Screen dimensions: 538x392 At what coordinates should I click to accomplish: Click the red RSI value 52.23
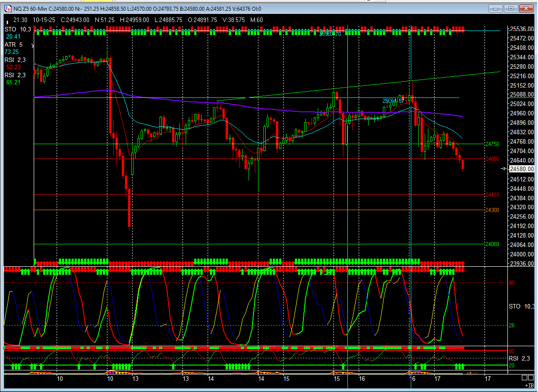(13, 67)
